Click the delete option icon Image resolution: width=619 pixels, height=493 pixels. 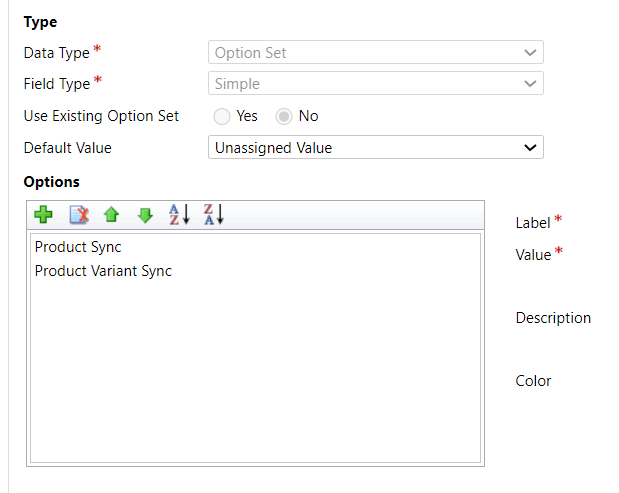point(79,214)
